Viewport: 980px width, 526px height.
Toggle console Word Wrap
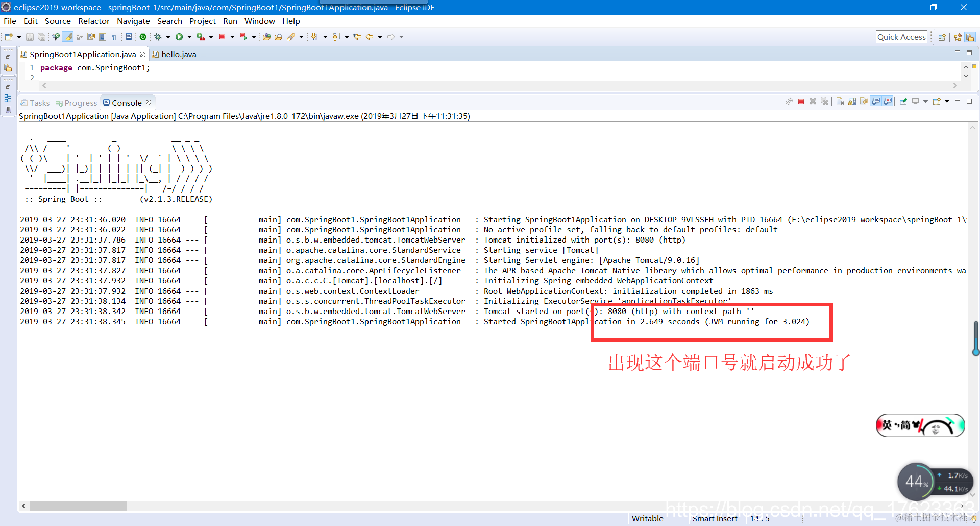pos(864,102)
